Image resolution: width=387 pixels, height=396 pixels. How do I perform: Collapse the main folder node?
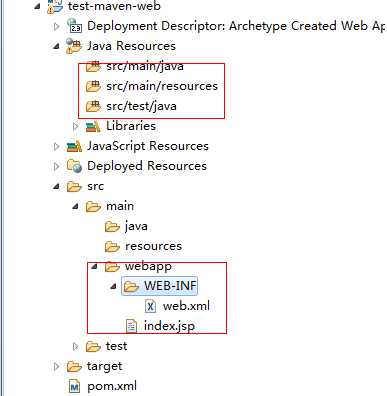(75, 207)
